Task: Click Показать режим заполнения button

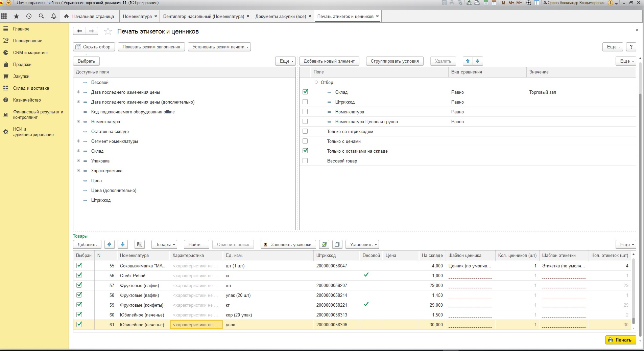Action: pyautogui.click(x=151, y=47)
